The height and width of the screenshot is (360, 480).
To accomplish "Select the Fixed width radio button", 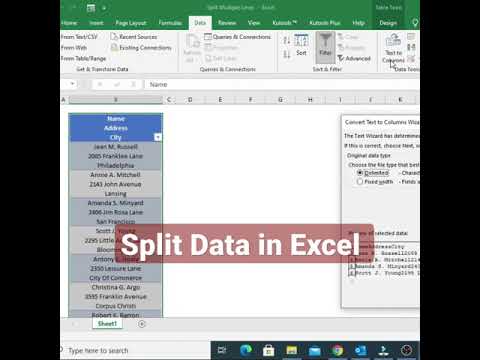I will pyautogui.click(x=360, y=182).
